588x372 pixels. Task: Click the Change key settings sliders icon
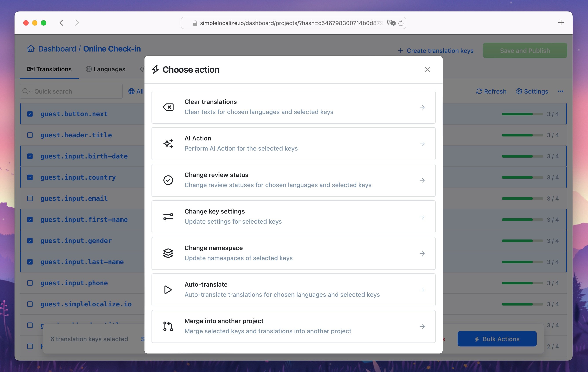pyautogui.click(x=168, y=216)
